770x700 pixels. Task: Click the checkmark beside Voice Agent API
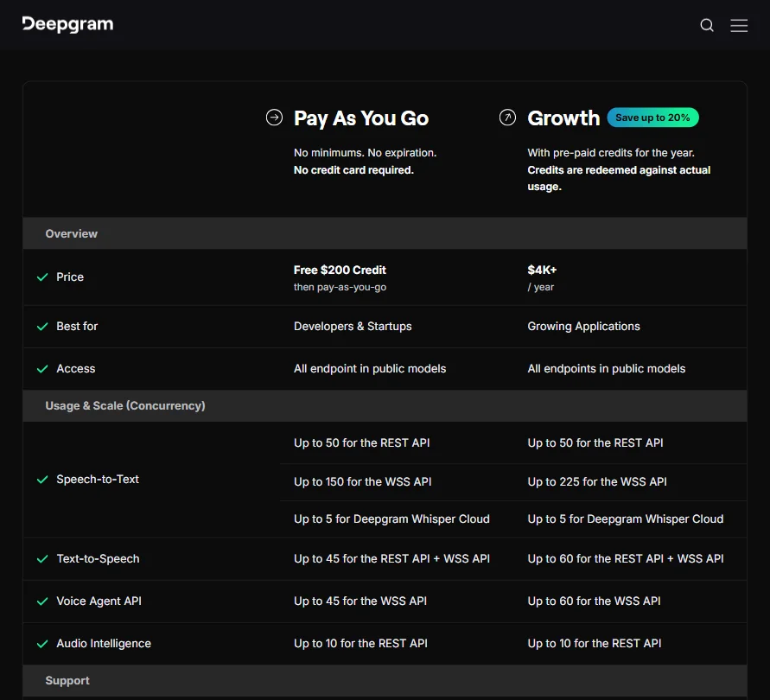click(x=42, y=601)
